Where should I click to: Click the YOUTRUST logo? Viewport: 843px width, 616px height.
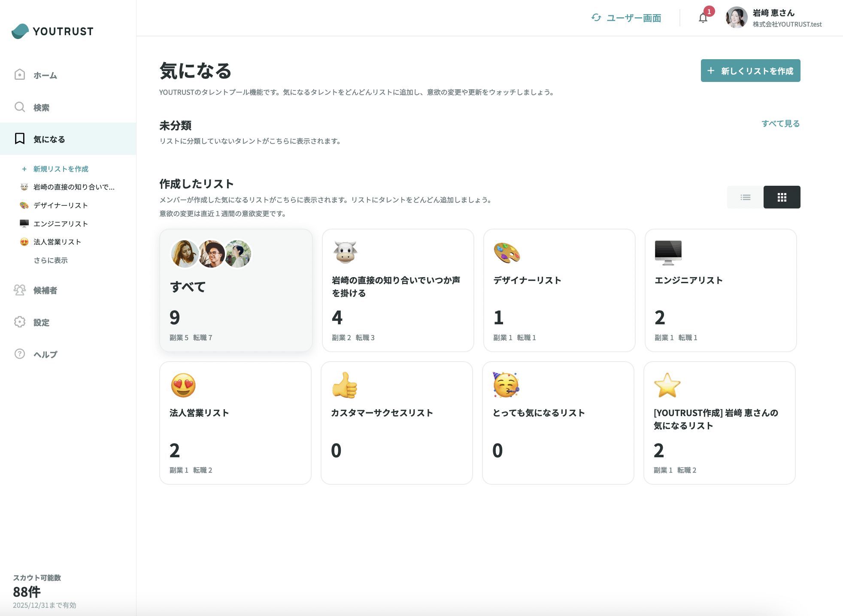click(x=52, y=31)
